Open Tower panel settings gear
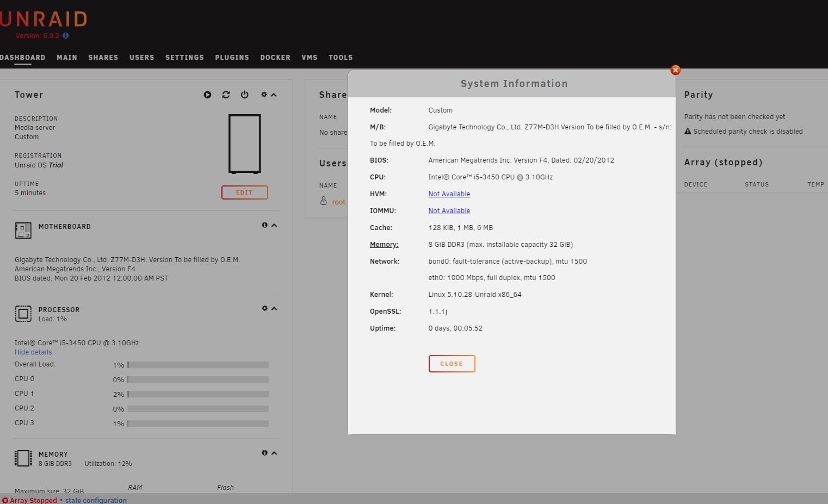Image resolution: width=828 pixels, height=504 pixels. tap(264, 94)
